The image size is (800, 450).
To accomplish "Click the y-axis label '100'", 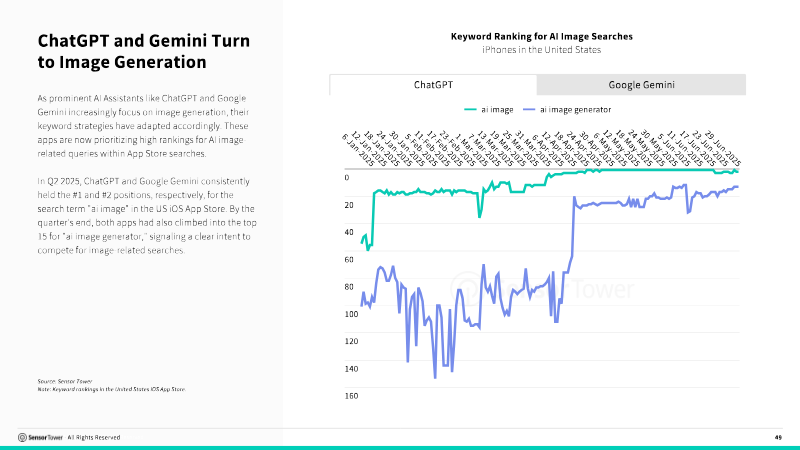I will 351,314.
